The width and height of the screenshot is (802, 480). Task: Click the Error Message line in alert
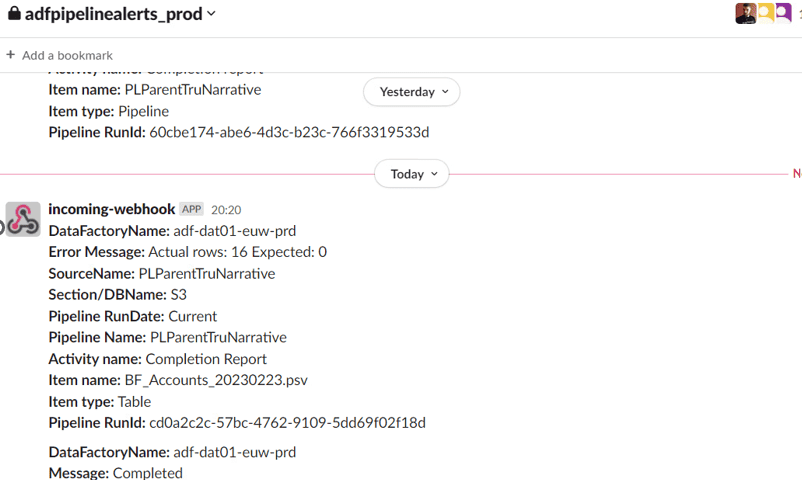pyautogui.click(x=187, y=252)
